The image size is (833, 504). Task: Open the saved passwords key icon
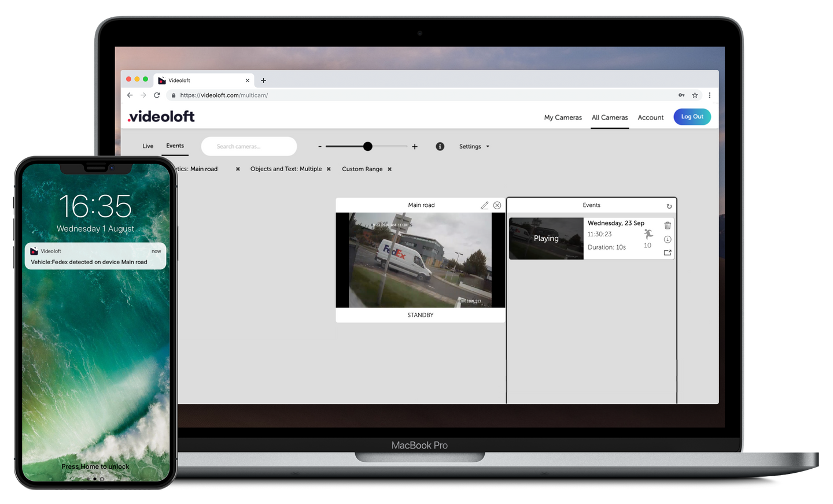tap(681, 95)
